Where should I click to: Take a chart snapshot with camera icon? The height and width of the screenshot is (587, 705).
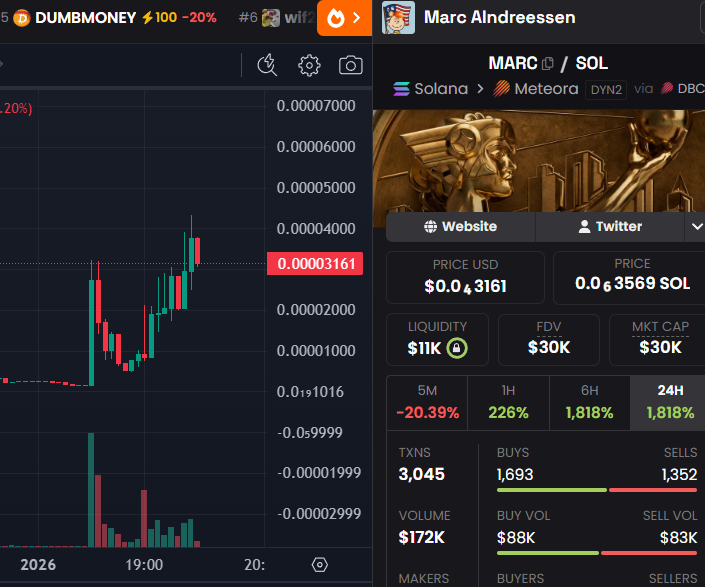(351, 65)
